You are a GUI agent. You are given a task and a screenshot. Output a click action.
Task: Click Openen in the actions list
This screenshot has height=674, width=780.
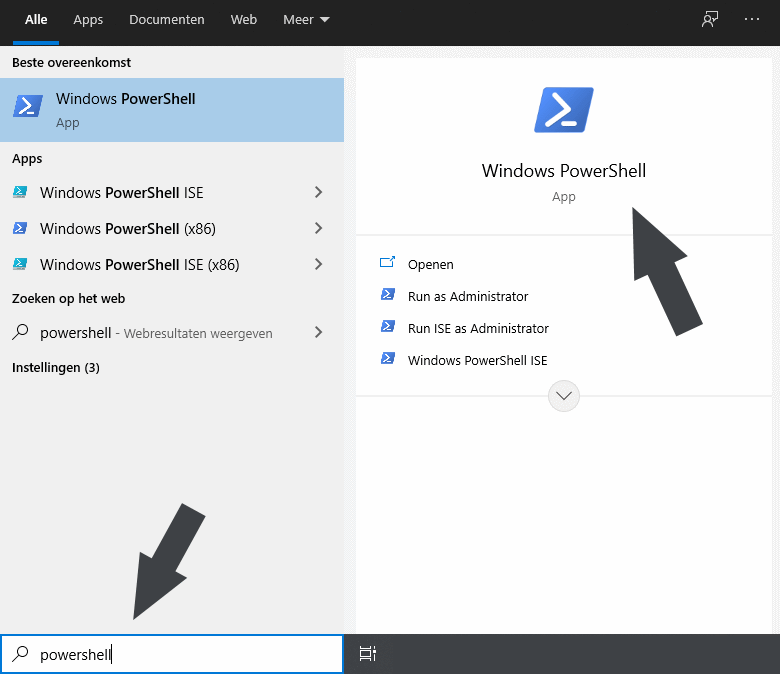click(430, 264)
